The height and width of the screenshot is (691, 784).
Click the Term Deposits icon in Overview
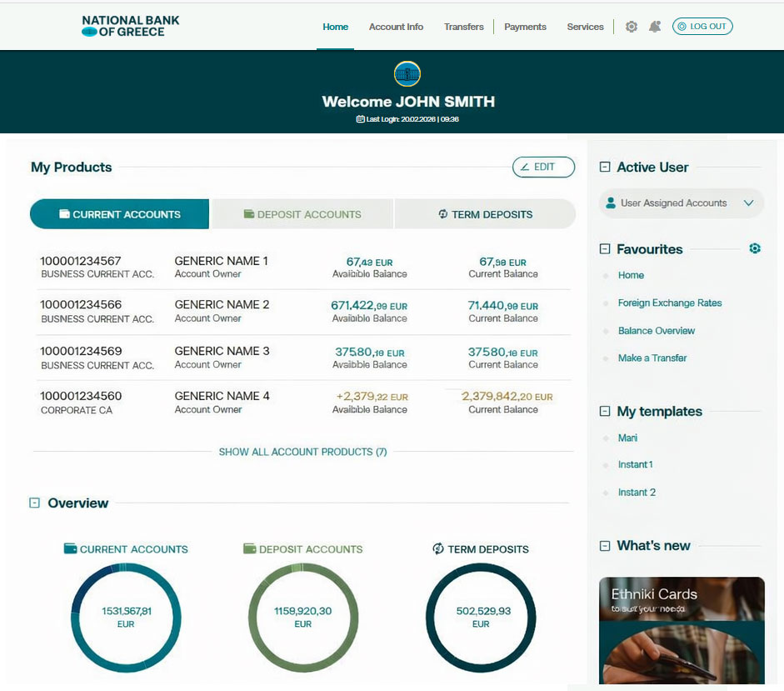click(438, 548)
